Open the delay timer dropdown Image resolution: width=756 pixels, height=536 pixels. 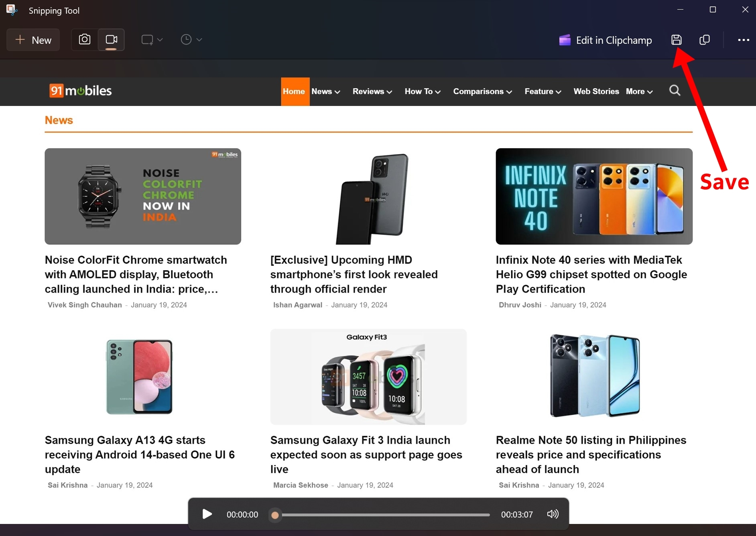[x=191, y=40]
